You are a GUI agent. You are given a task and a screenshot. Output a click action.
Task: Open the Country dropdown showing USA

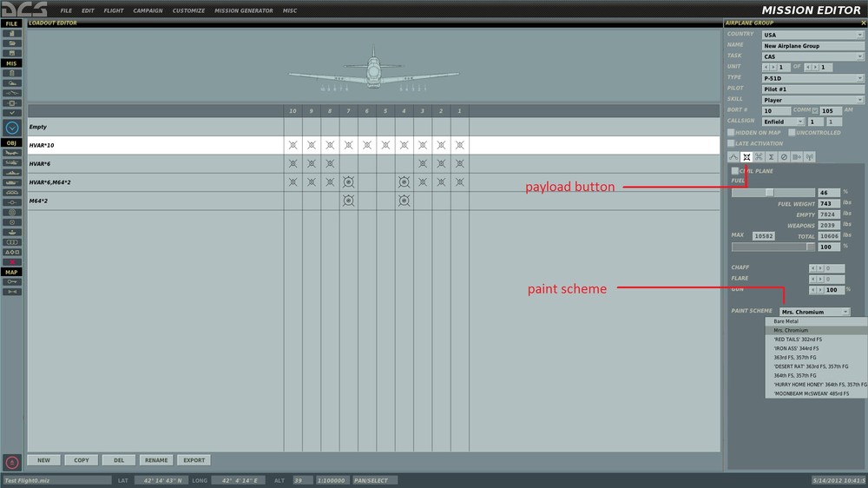(812, 35)
